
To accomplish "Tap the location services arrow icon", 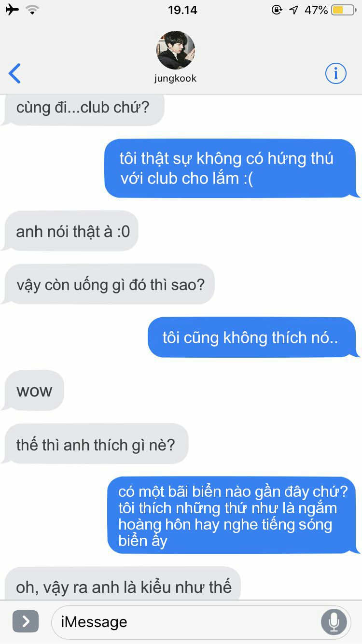I will [x=293, y=10].
